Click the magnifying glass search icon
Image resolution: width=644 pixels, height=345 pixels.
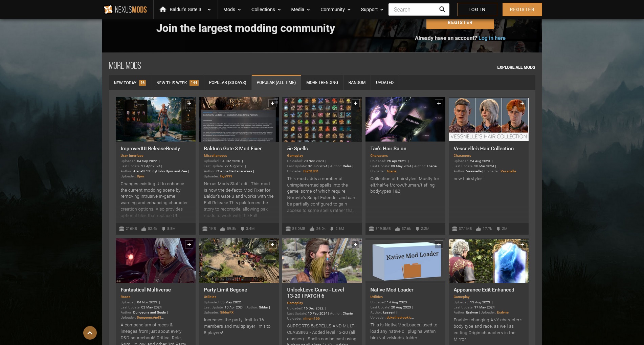(x=442, y=9)
